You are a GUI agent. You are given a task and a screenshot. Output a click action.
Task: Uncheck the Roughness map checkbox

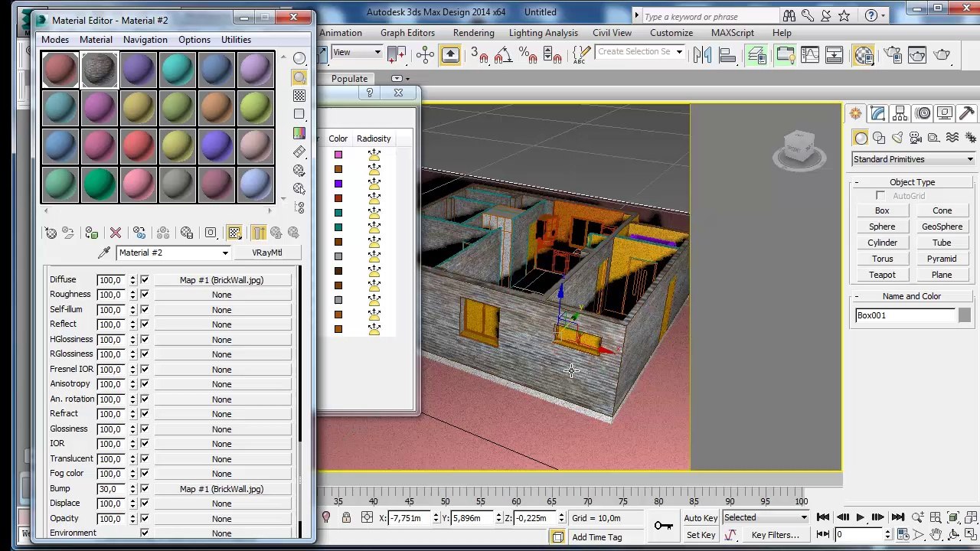pos(144,295)
